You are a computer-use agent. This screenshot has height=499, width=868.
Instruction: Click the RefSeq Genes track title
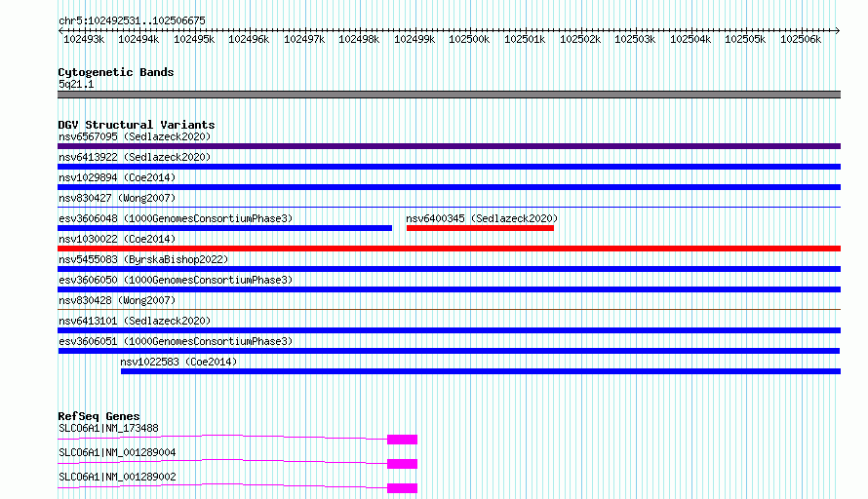click(99, 416)
